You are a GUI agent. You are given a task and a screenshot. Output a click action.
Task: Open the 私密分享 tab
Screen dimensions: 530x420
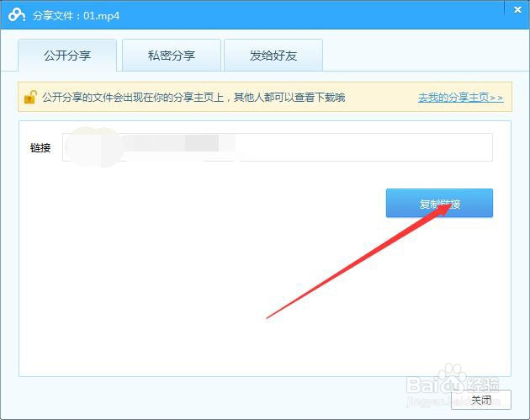tap(172, 56)
